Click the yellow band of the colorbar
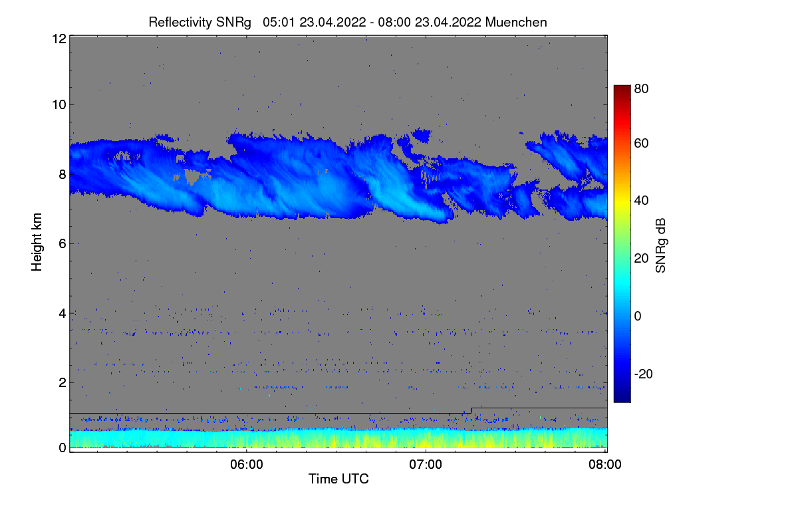Viewport: 798px width, 532px height. pyautogui.click(x=622, y=201)
